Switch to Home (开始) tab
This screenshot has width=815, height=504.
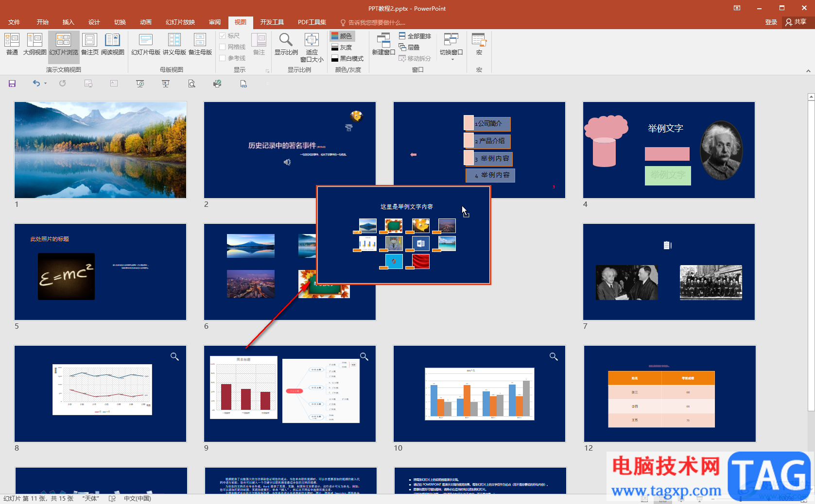(42, 22)
